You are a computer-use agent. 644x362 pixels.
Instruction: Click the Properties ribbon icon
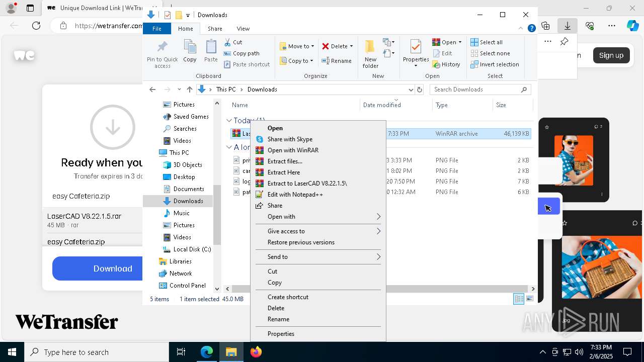tap(416, 47)
